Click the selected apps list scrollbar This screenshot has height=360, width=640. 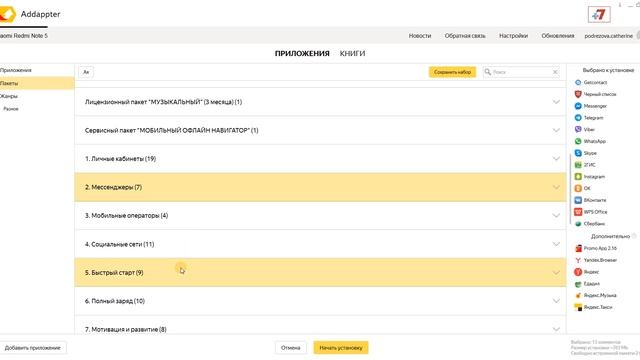(x=570, y=189)
